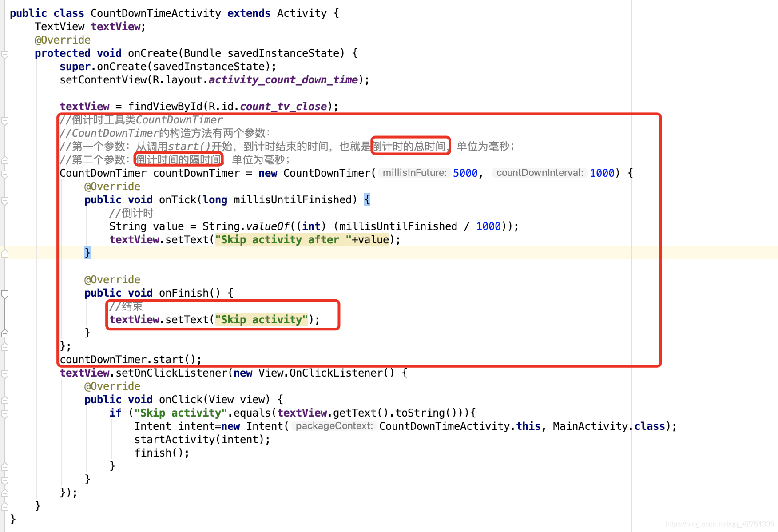Click fold end marker at onTick closing brace
Screen dimensions: 778x532
click(x=5, y=254)
